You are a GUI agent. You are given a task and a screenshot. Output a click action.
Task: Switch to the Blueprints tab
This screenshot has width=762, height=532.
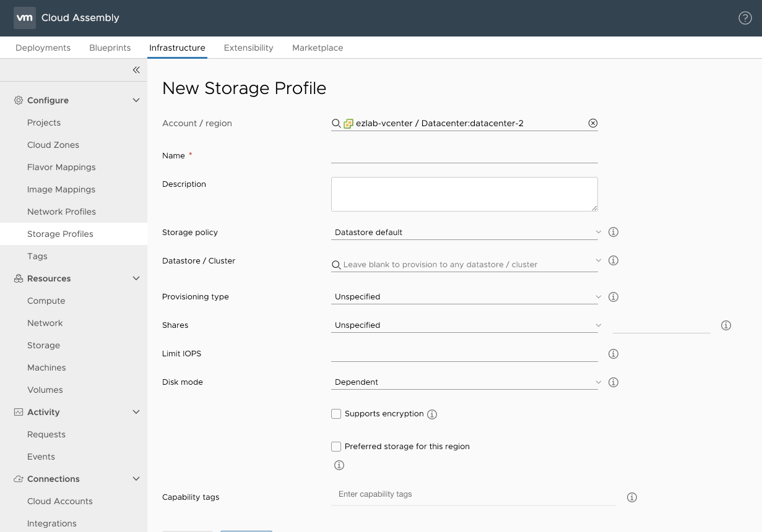pyautogui.click(x=110, y=48)
